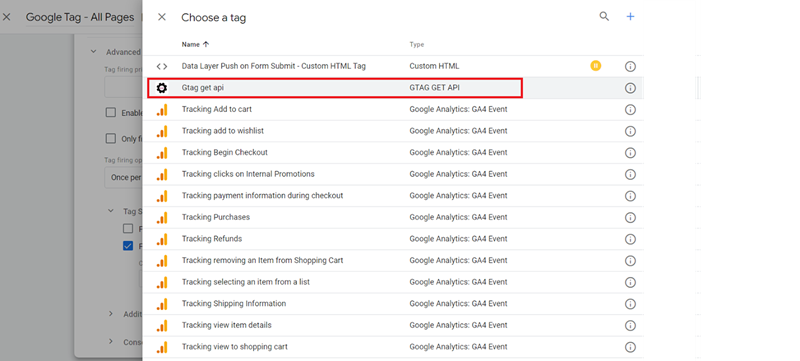Sort the tag list by Name column
800x361 pixels.
tap(195, 44)
